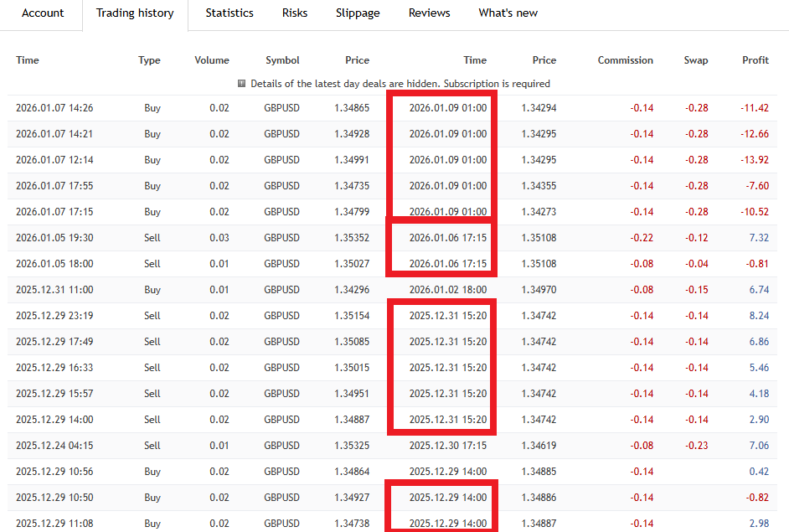Switch to the Statistics tab
789x532 pixels.
[x=229, y=13]
